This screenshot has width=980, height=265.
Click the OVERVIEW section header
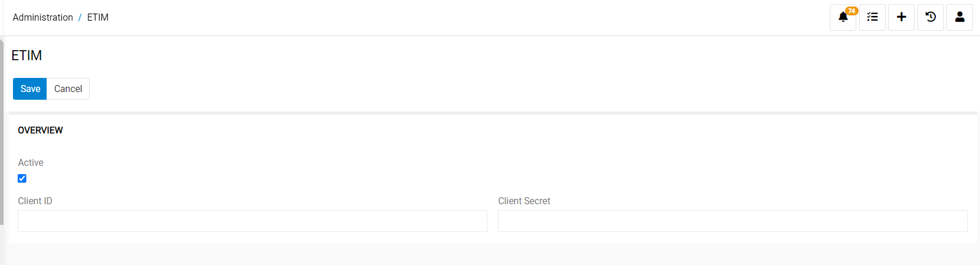point(40,130)
